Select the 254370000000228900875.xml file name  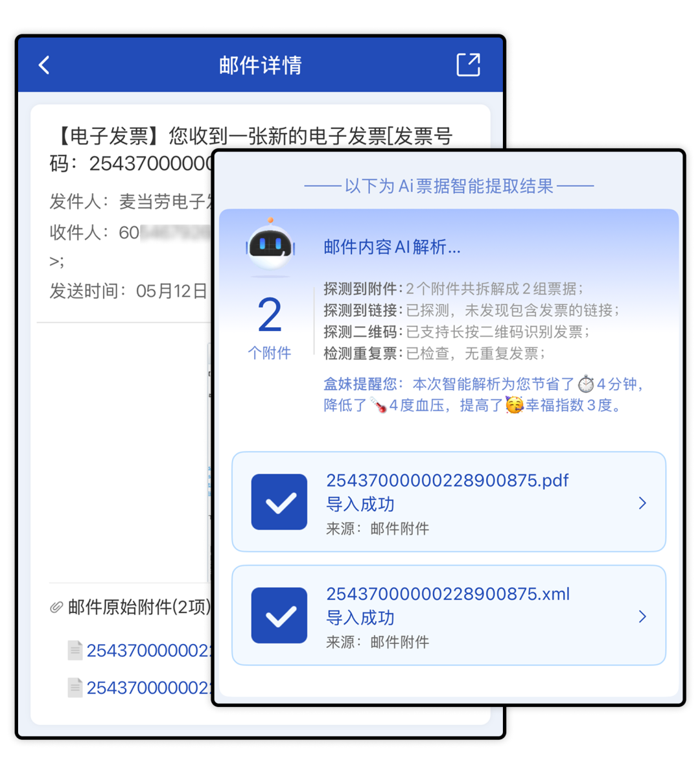pos(448,593)
